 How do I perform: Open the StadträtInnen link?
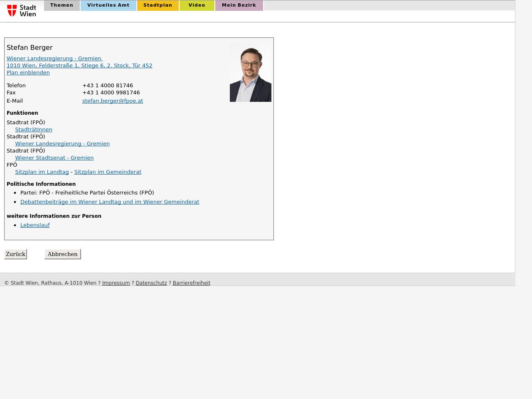34,130
